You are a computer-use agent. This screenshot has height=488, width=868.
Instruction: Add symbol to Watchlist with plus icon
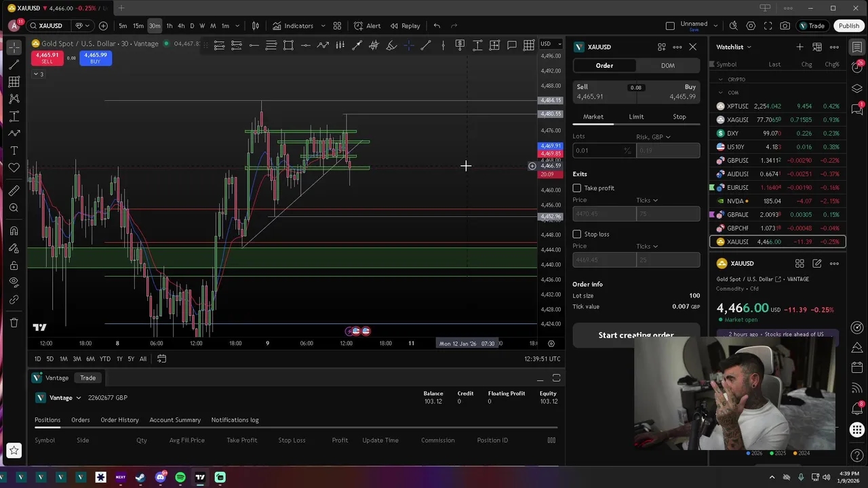800,47
